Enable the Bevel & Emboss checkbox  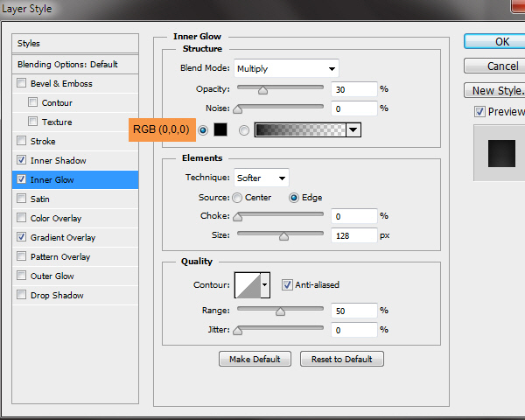tap(22, 84)
